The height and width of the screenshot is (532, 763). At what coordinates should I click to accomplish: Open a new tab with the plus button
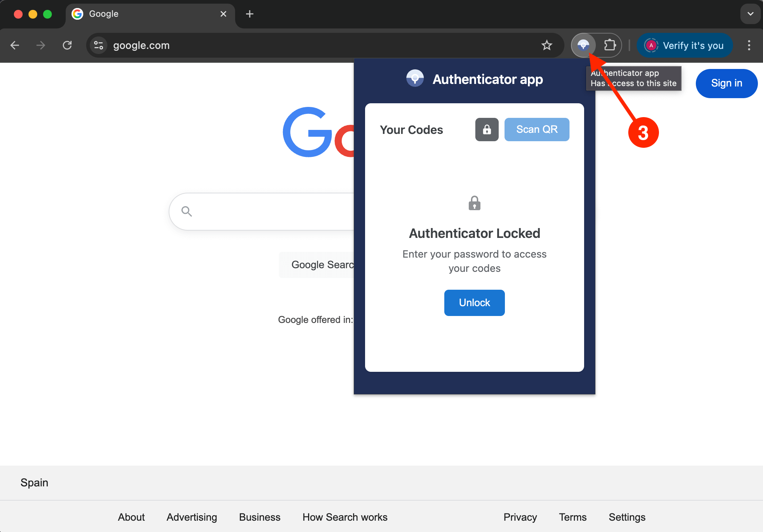tap(249, 14)
